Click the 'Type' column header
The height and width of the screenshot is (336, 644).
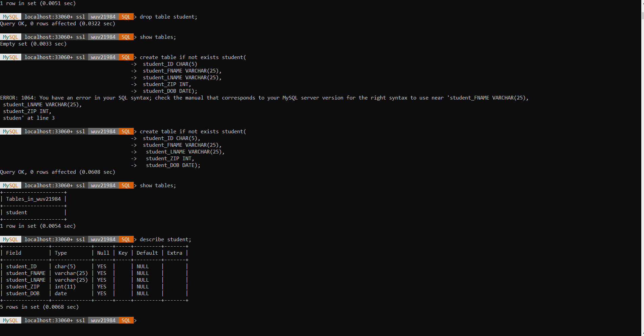[61, 253]
